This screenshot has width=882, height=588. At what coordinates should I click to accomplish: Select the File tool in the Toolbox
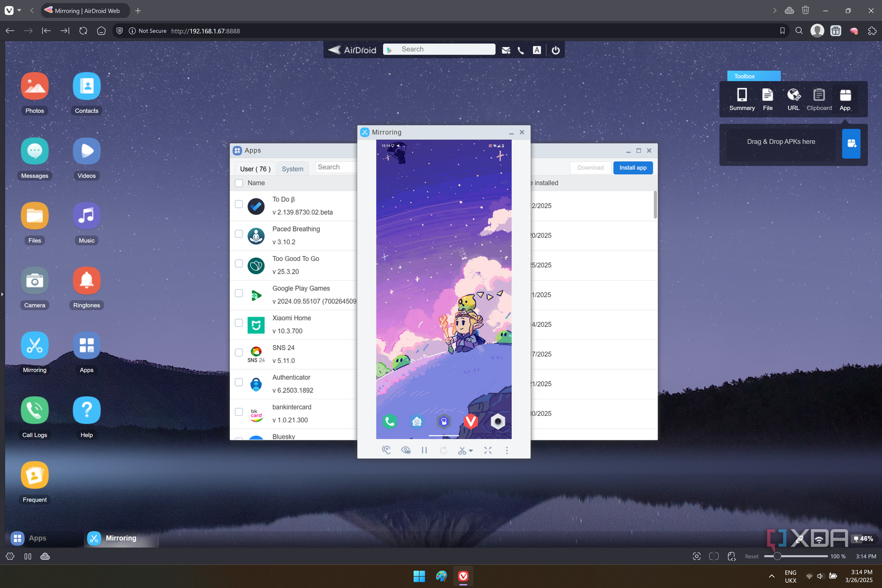[x=768, y=99]
